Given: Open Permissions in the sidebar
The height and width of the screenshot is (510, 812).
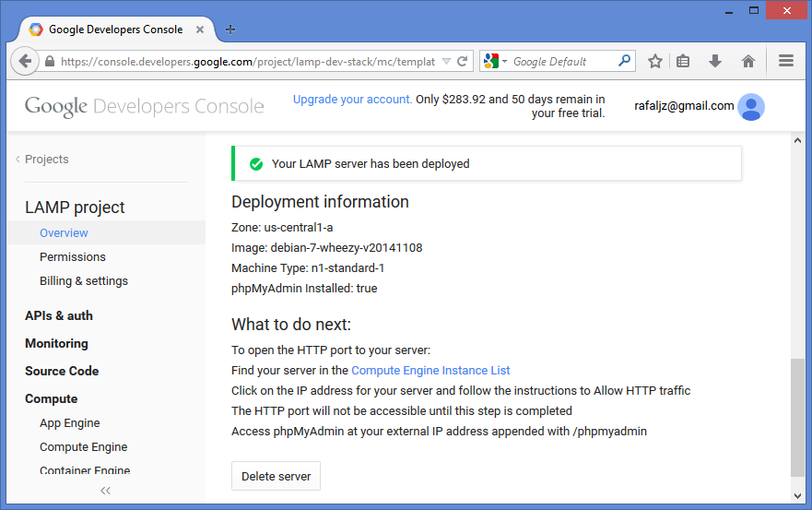Looking at the screenshot, I should [x=73, y=257].
